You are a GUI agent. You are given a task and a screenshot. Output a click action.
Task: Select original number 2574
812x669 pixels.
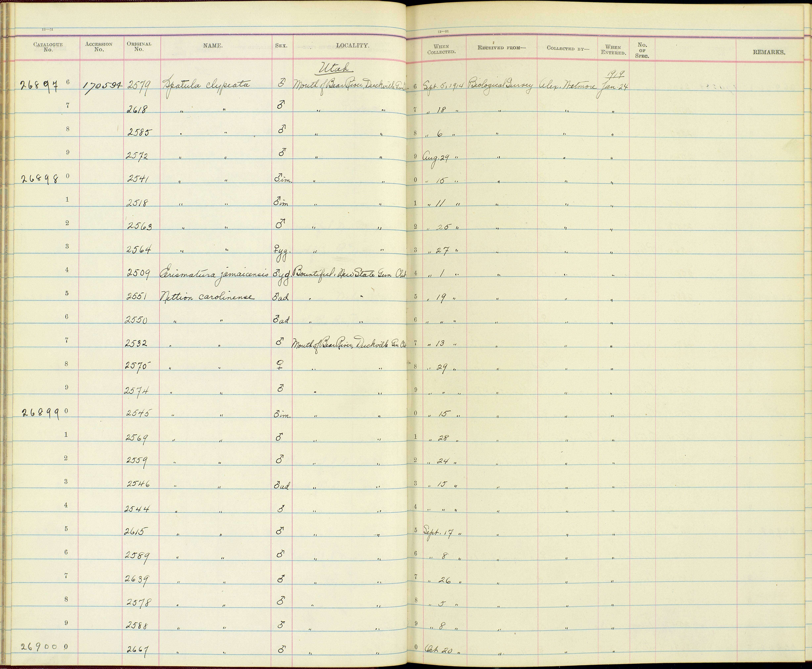pos(136,391)
